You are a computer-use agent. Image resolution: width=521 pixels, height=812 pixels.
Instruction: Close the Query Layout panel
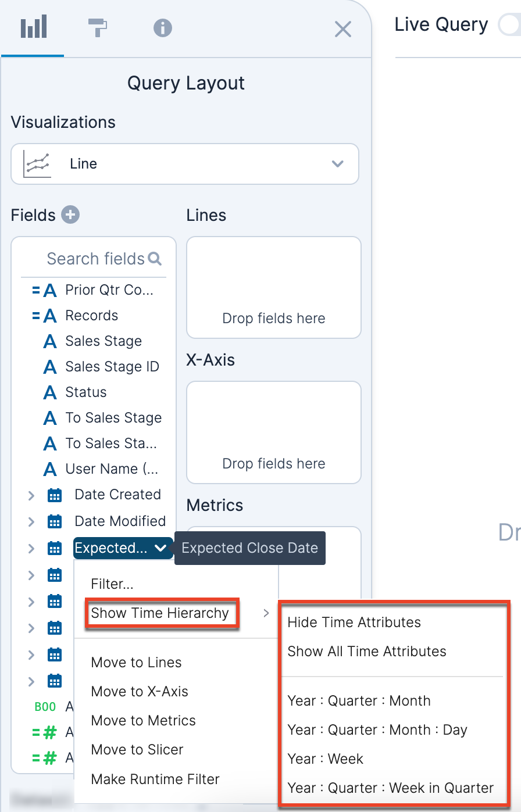pos(343,29)
